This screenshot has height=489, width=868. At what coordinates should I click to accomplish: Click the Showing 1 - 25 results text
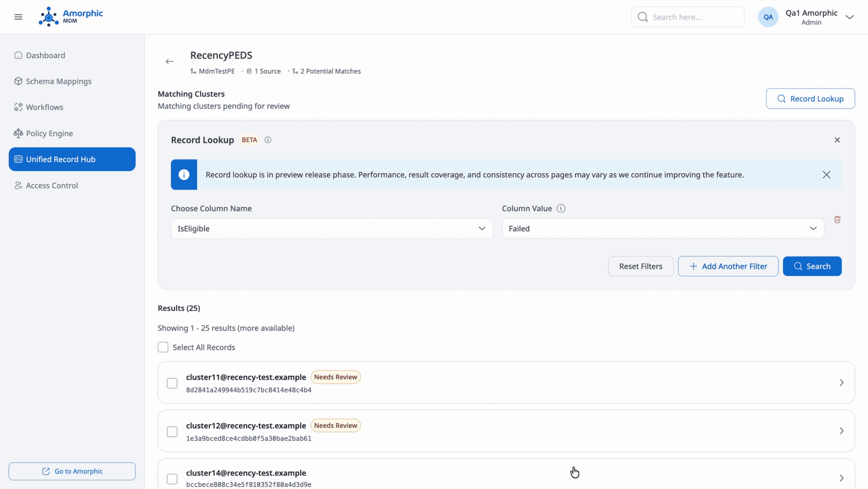[x=226, y=328]
